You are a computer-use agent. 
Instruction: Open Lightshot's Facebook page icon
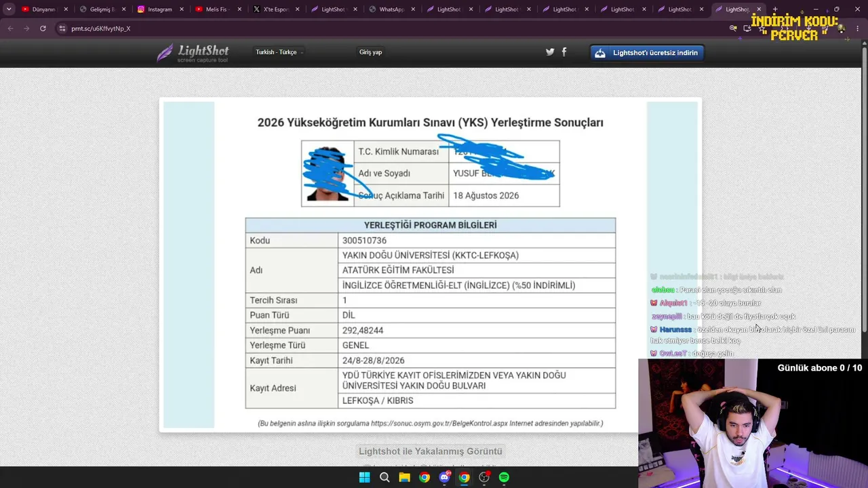coord(564,52)
